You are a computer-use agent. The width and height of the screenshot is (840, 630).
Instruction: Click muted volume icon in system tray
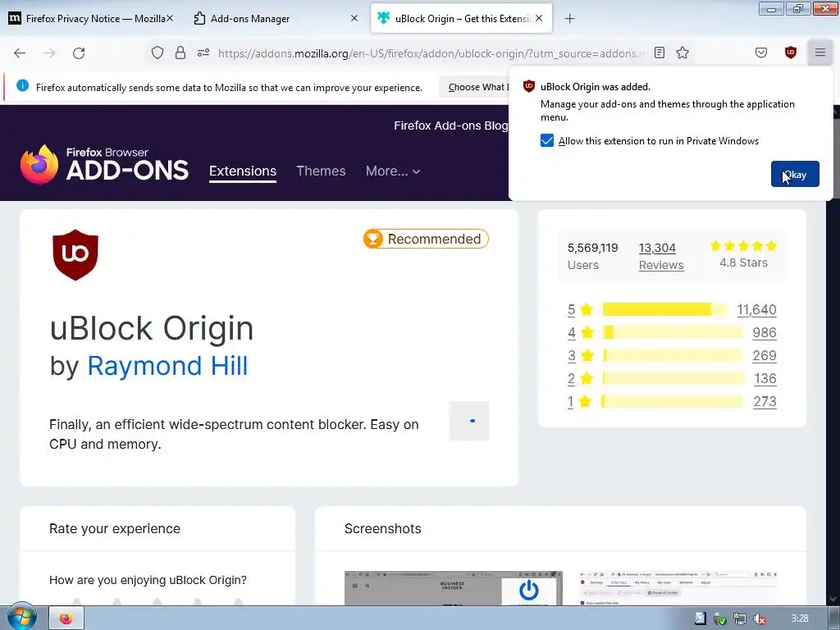(x=759, y=619)
